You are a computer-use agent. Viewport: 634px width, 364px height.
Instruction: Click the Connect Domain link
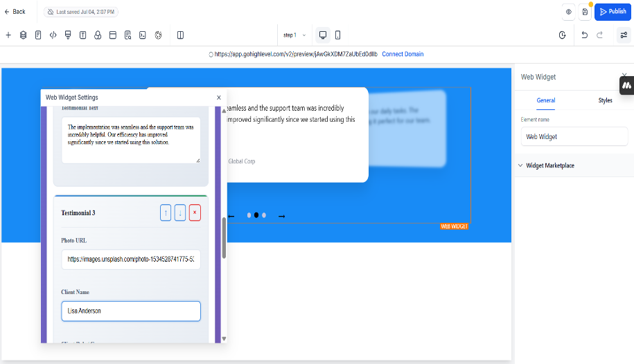coord(403,54)
